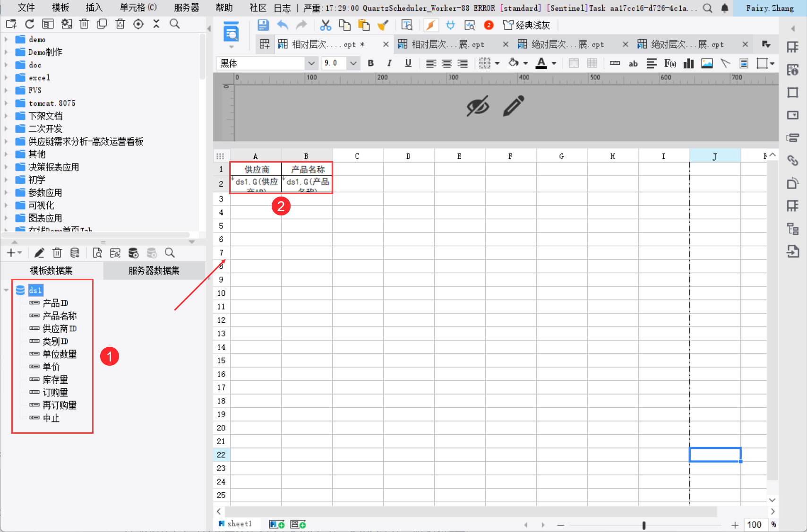Open the formula Fx icon
This screenshot has height=532, width=807.
[670, 63]
